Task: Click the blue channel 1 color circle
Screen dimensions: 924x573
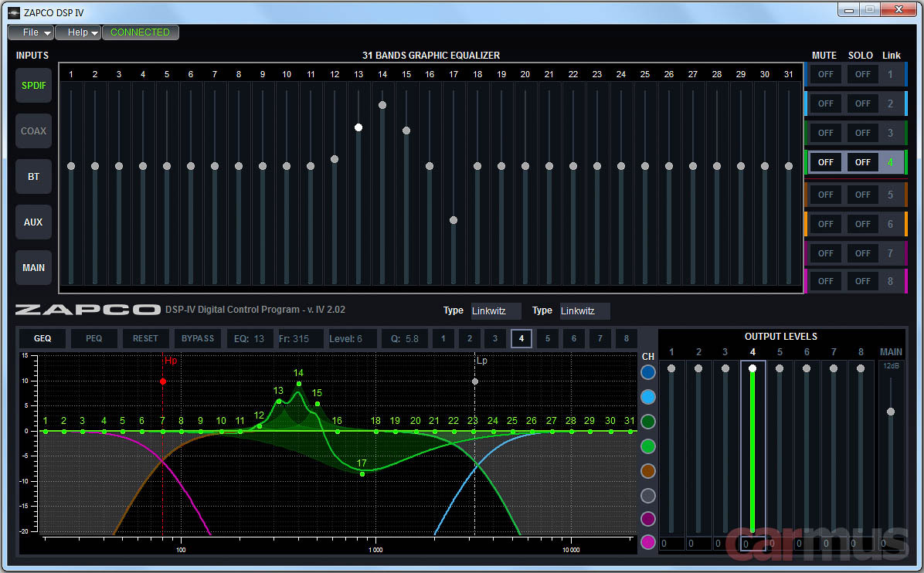Action: [x=647, y=372]
